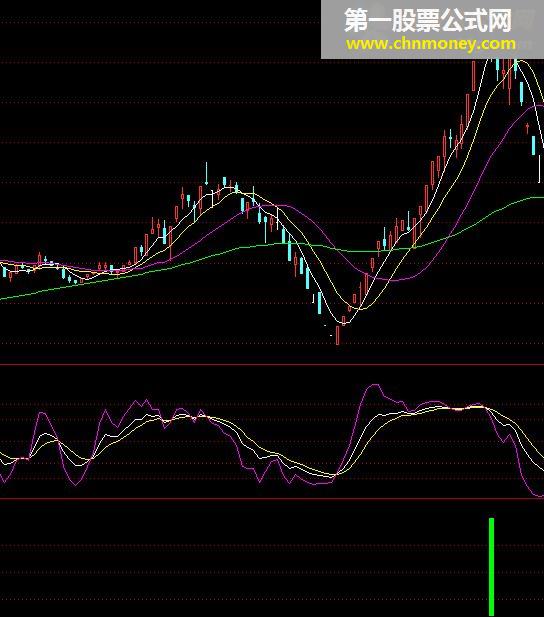Click the lowest red candlestick at the price bottom
The height and width of the screenshot is (617, 544).
(338, 335)
